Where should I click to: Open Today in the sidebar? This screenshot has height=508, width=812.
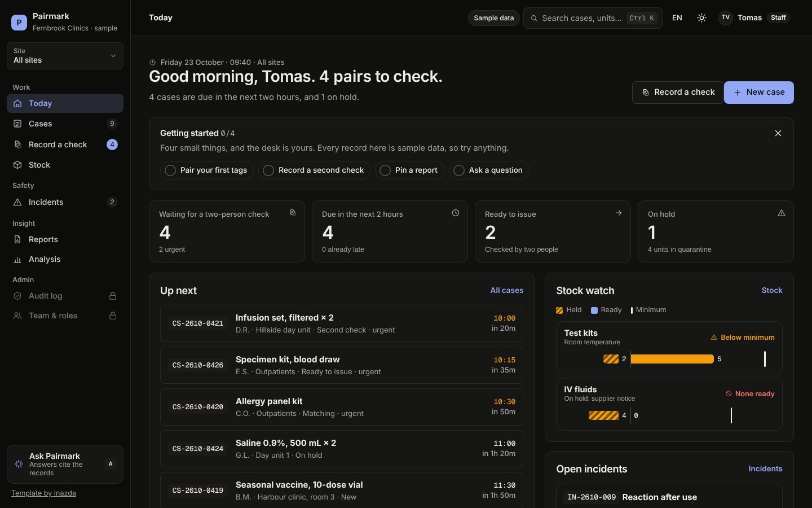[65, 103]
